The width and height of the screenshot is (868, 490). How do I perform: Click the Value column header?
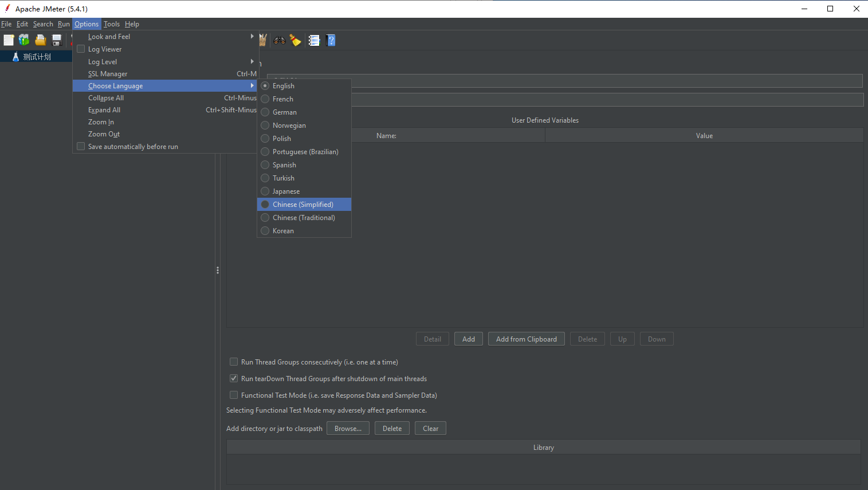pos(704,136)
